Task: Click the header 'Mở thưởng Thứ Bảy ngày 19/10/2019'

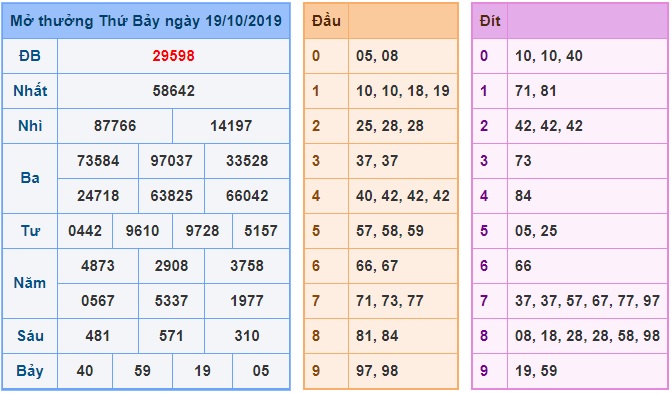Action: click(x=146, y=21)
